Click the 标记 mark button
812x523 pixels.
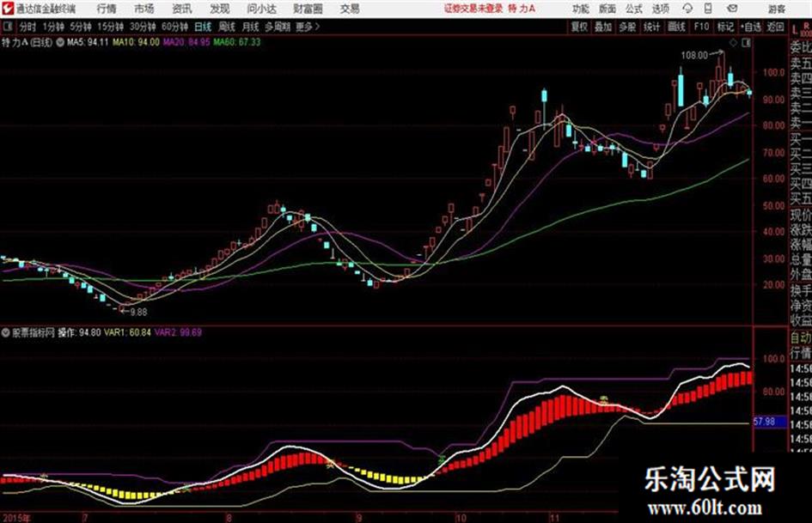(x=725, y=27)
